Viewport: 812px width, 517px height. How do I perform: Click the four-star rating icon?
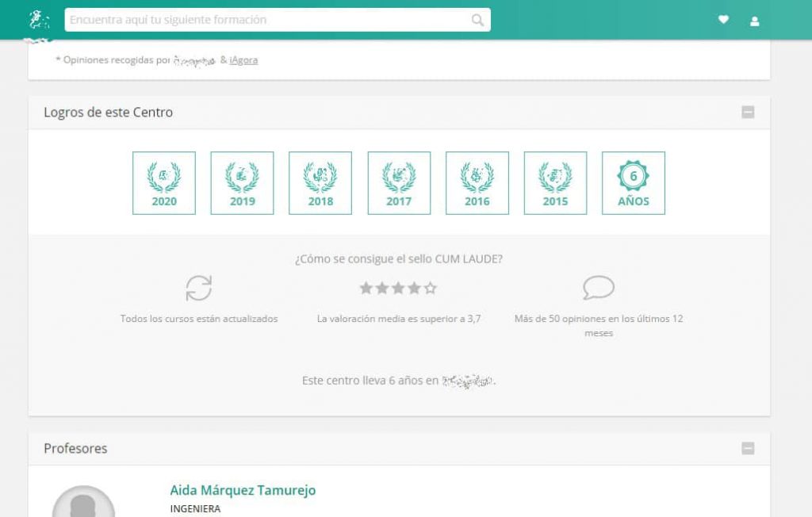(398, 288)
